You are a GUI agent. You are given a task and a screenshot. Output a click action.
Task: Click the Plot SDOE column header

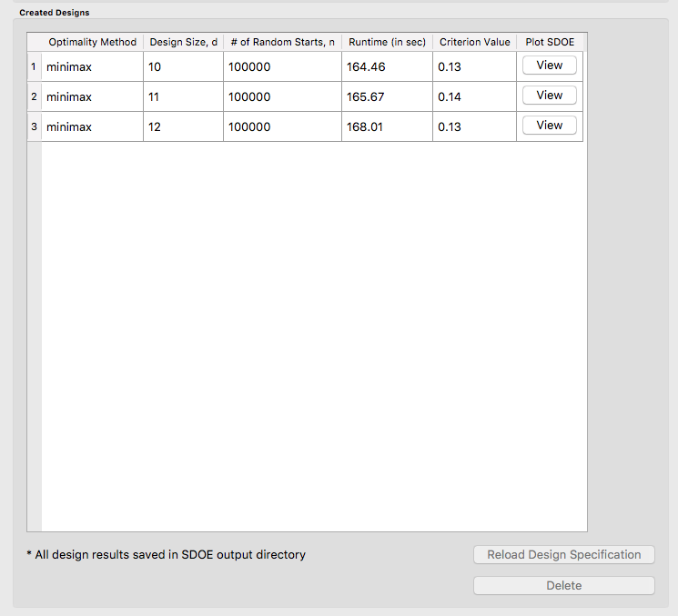(x=551, y=42)
